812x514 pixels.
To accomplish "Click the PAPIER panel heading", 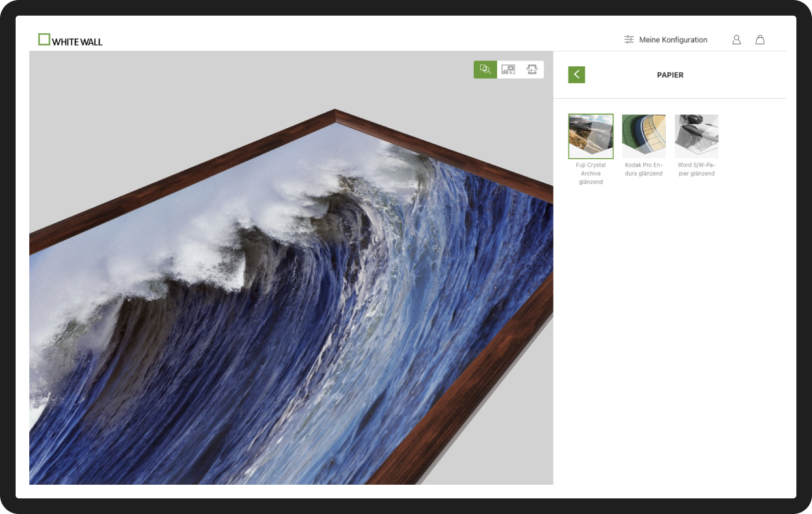I will click(670, 75).
